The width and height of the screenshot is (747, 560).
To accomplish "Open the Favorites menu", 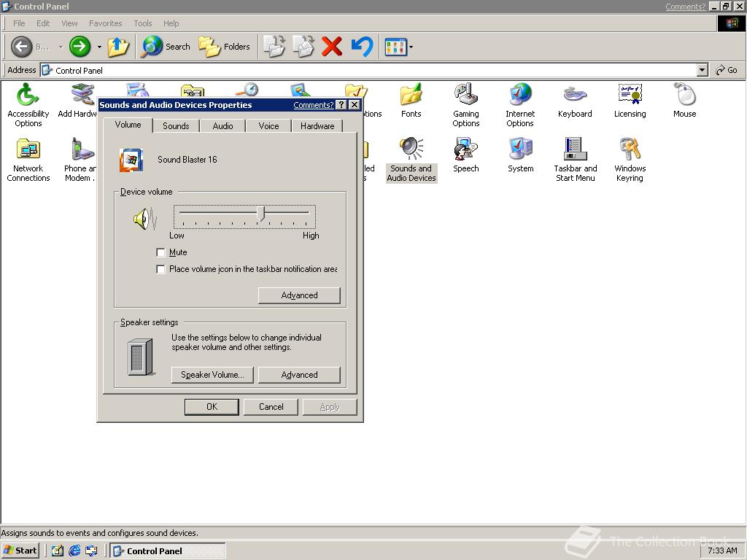I will pos(105,23).
